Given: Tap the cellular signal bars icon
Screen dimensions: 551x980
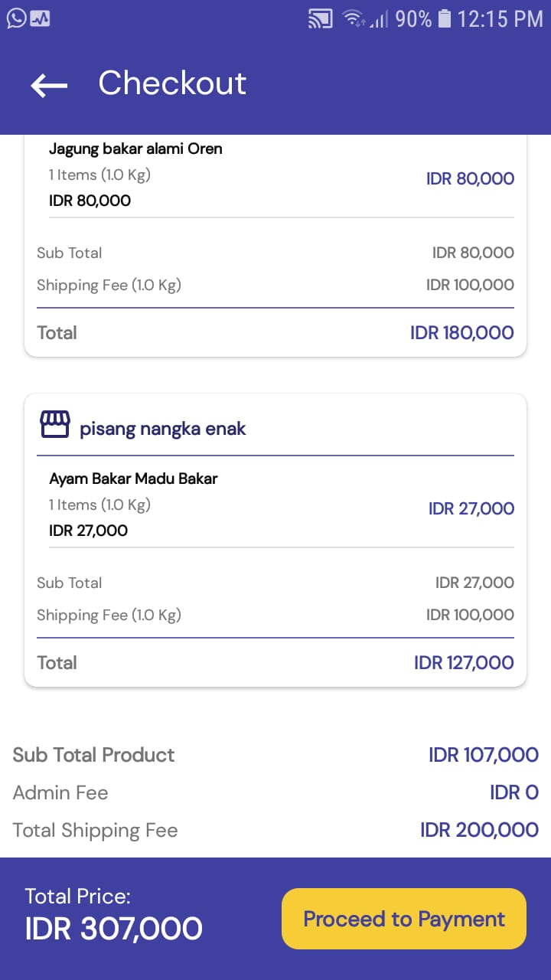Looking at the screenshot, I should coord(380,18).
